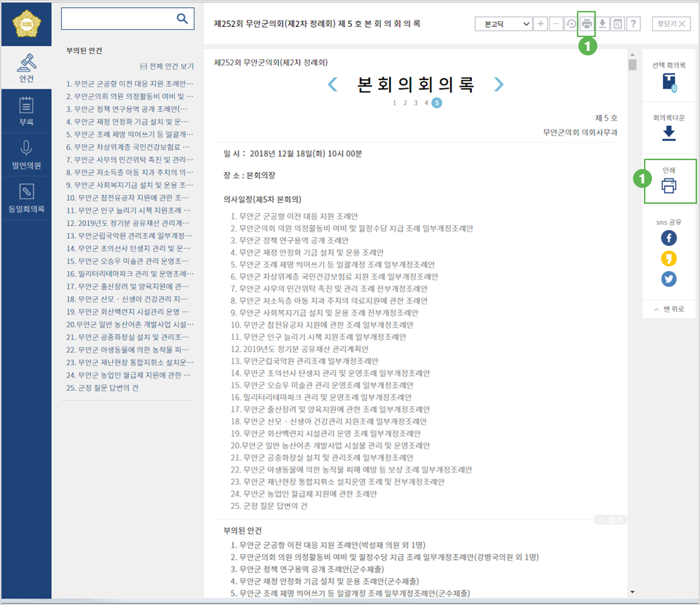Select page 2 in the pager

click(405, 103)
